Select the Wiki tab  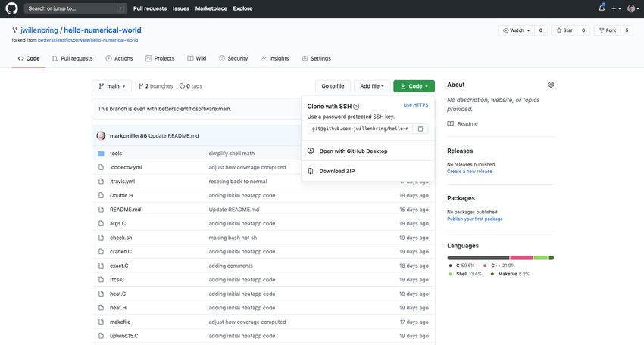pyautogui.click(x=197, y=58)
